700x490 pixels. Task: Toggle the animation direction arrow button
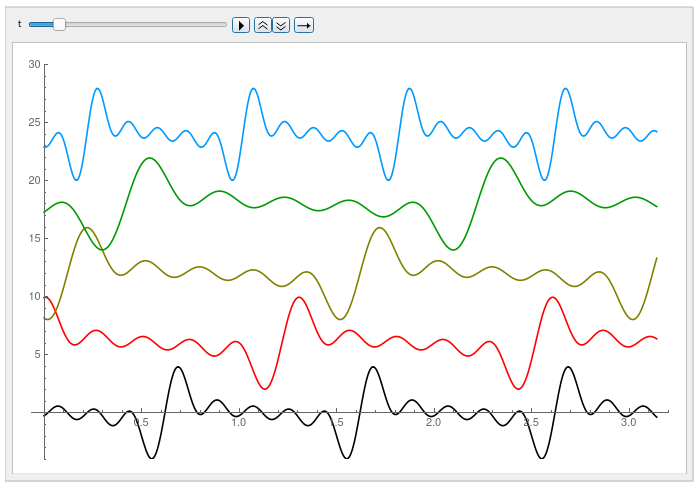[304, 25]
